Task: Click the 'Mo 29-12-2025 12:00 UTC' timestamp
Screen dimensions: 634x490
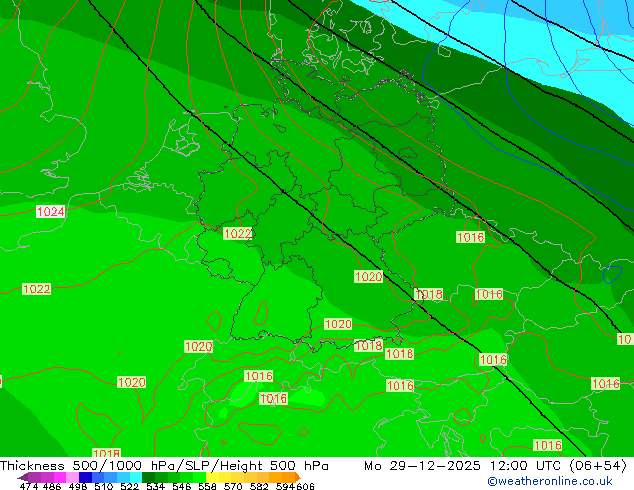Action: tap(463, 466)
